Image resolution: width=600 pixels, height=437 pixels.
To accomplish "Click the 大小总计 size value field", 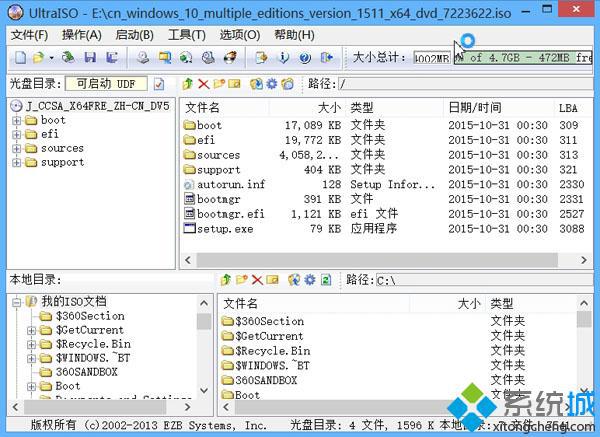I will (x=432, y=58).
